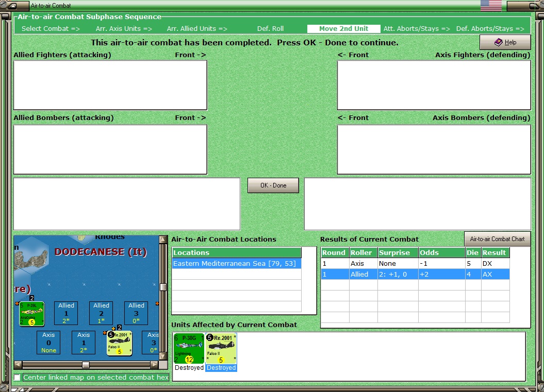The height and width of the screenshot is (392, 544).
Task: Click the map scroll-right arrow
Action: [x=155, y=365]
